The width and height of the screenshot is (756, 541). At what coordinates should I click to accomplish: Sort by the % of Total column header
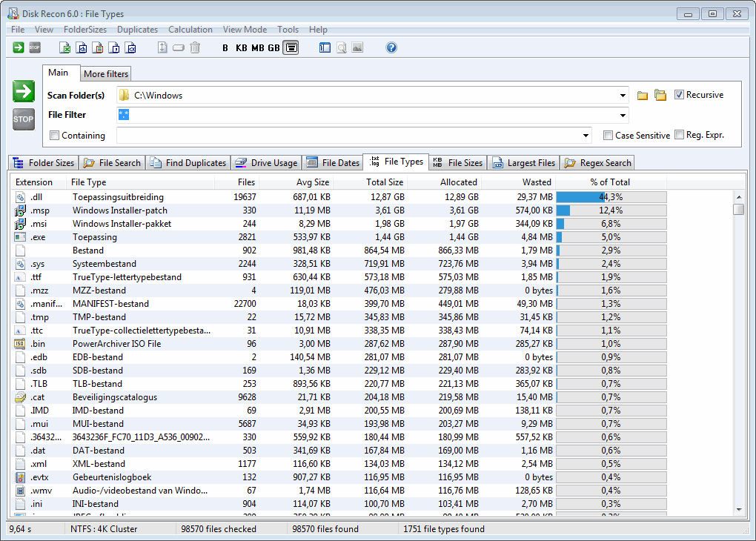[x=611, y=182]
